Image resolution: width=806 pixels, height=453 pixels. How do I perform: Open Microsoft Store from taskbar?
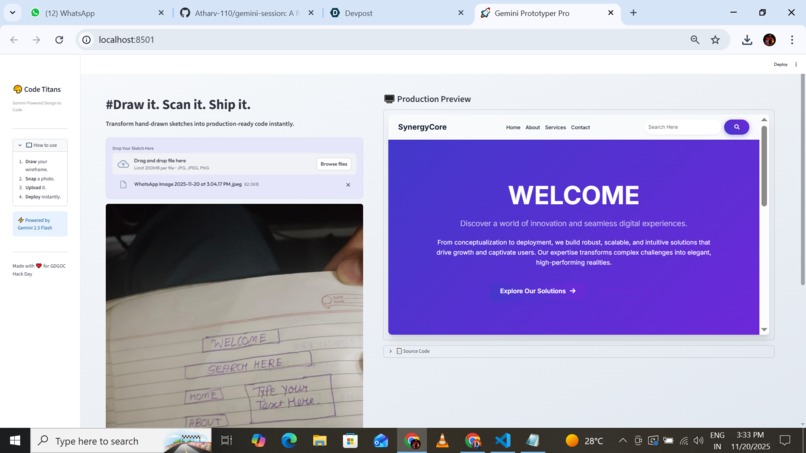tap(351, 441)
